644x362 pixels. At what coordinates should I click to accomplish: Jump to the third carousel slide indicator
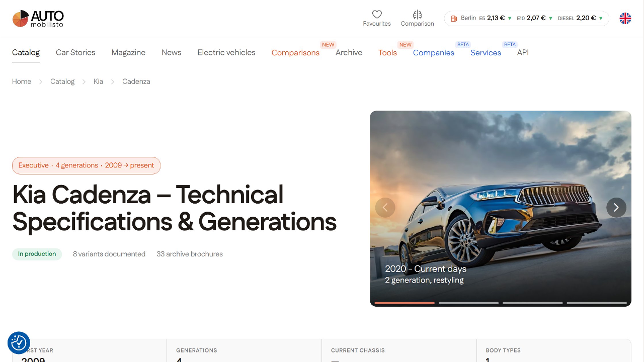pos(532,303)
